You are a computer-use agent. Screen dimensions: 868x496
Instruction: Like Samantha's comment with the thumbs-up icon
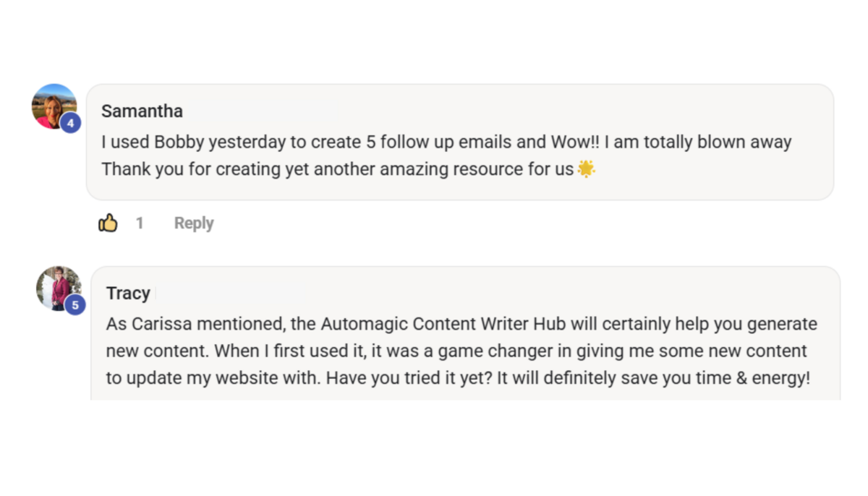click(x=108, y=223)
